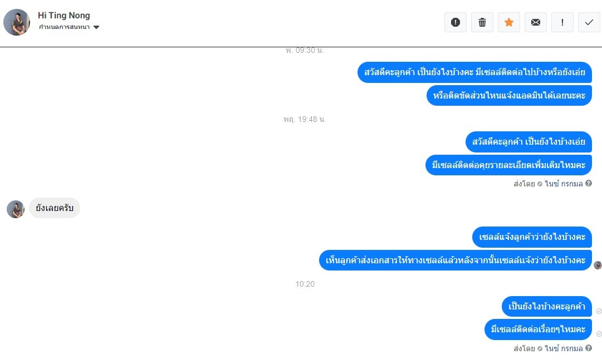Viewport: 602px width, 364px height.
Task: Toggle the orange star follow-up icon
Action: [x=509, y=22]
